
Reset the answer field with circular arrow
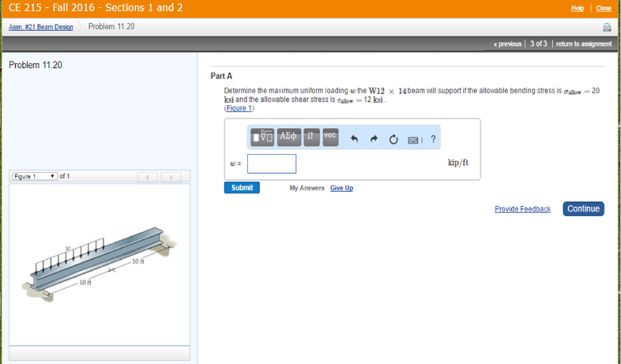(x=394, y=139)
